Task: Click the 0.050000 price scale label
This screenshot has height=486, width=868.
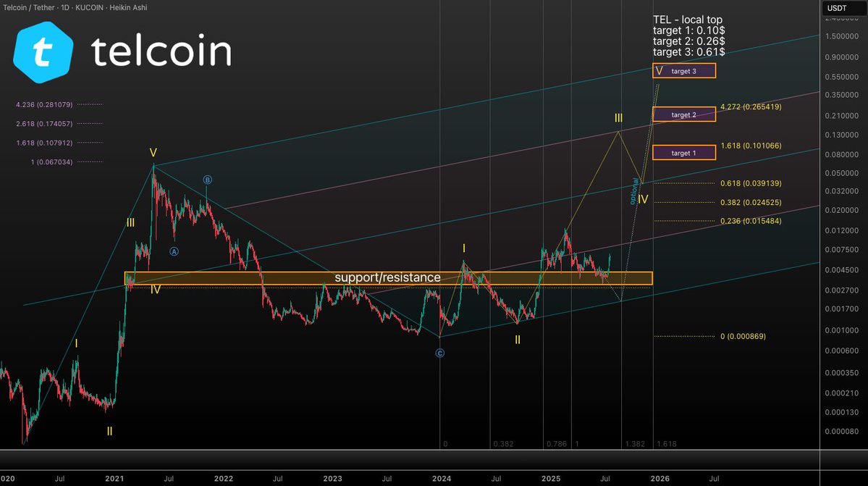Action: pos(841,173)
